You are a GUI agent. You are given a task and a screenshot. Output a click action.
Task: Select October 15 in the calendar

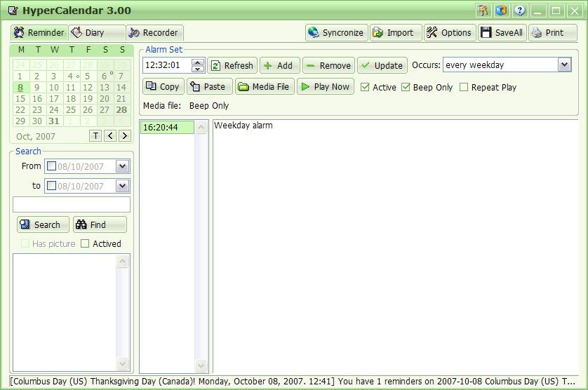20,99
